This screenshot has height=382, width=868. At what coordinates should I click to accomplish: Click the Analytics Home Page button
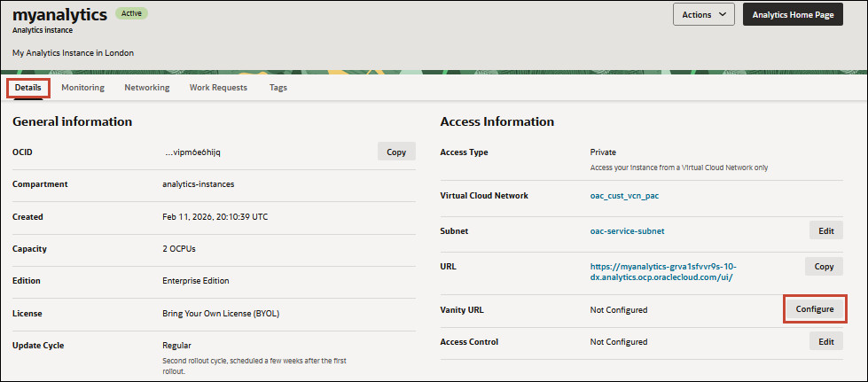(x=792, y=14)
